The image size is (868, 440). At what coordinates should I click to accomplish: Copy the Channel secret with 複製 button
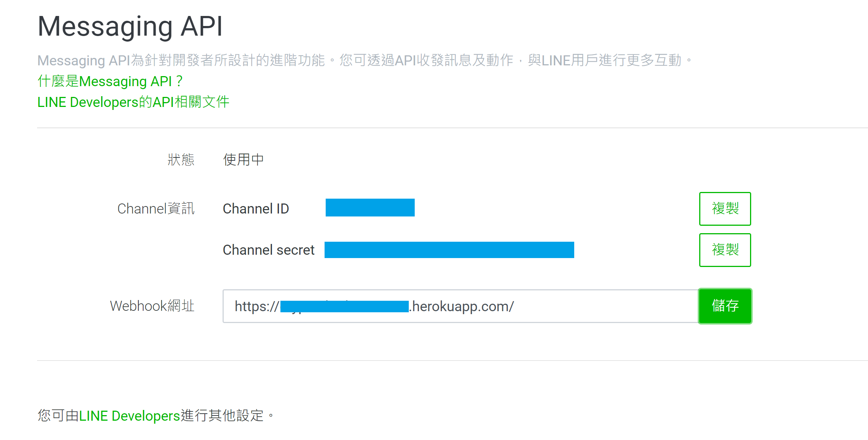pos(725,250)
